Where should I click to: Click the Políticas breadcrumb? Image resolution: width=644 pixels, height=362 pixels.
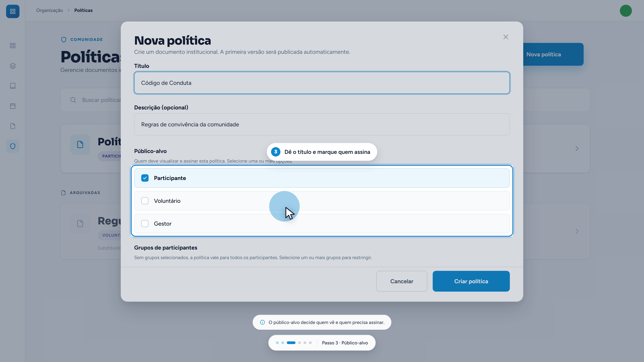click(83, 10)
